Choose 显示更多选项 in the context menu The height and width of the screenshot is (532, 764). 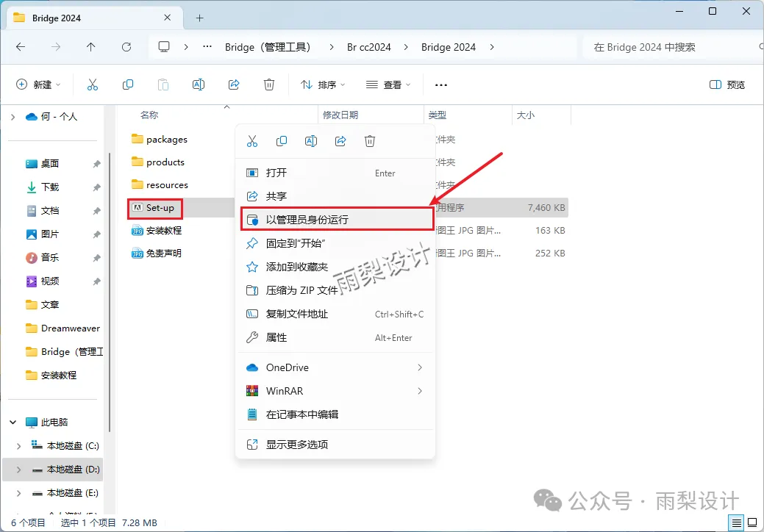tap(335, 445)
